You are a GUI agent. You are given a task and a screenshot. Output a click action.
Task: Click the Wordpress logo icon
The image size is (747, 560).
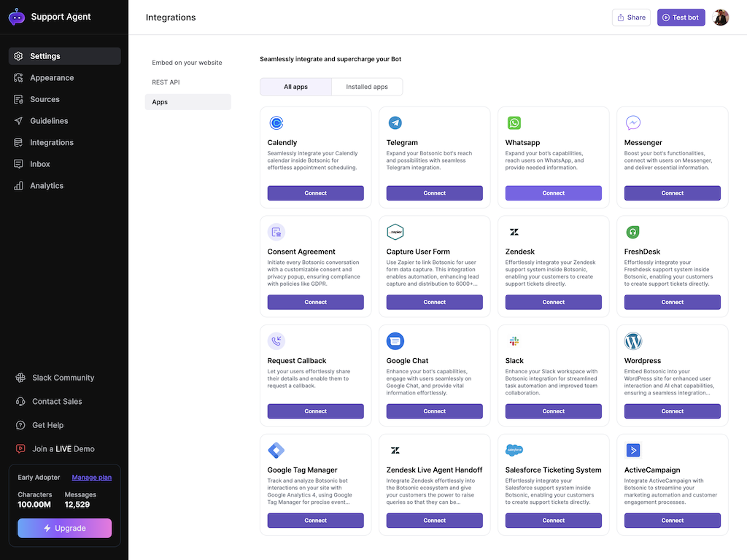(633, 341)
